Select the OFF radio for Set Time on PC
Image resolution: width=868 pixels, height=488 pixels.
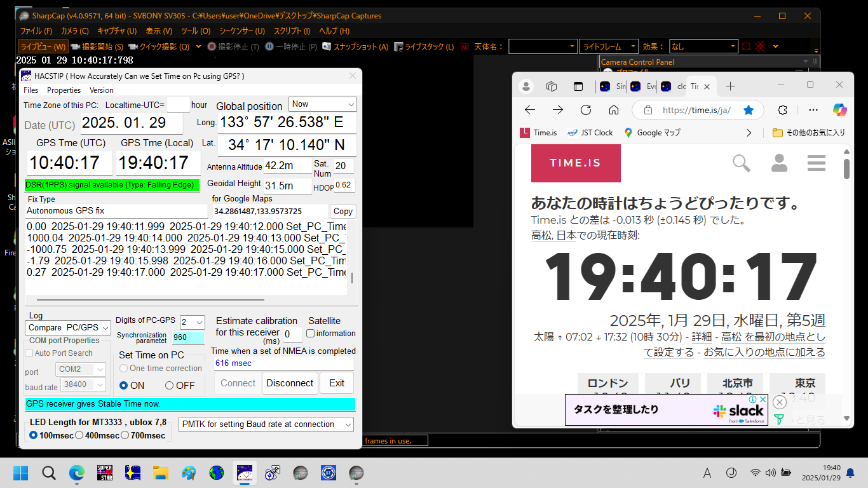[169, 385]
